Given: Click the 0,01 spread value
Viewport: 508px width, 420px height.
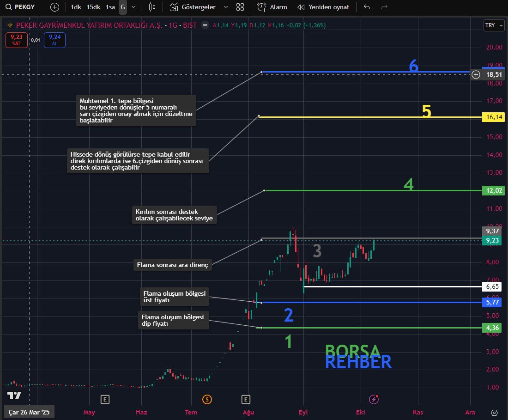Looking at the screenshot, I should (35, 40).
